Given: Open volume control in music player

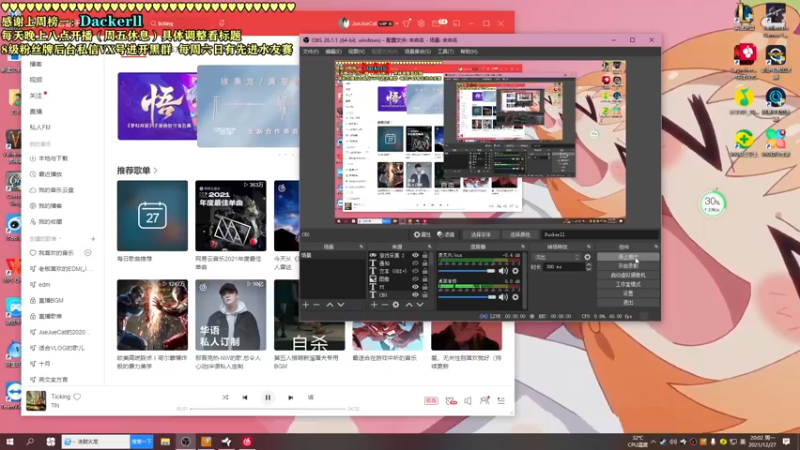Looking at the screenshot, I should tap(468, 401).
